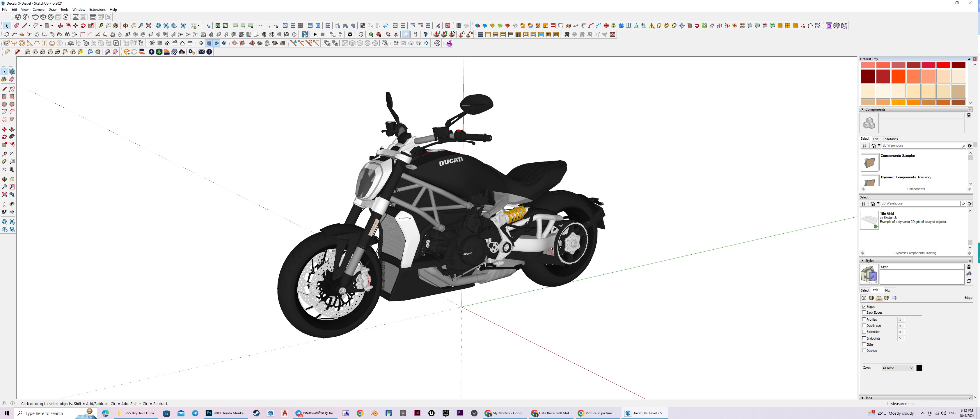Click the V-Ray Asset Editor icon
This screenshot has height=419, width=980.
[18, 17]
